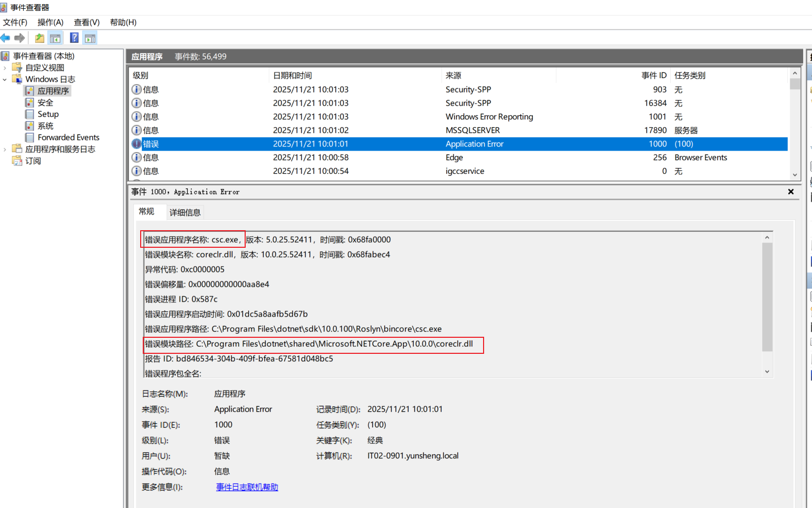The image size is (812, 508).
Task: Click description box scrollbar down arrow
Action: 767,371
